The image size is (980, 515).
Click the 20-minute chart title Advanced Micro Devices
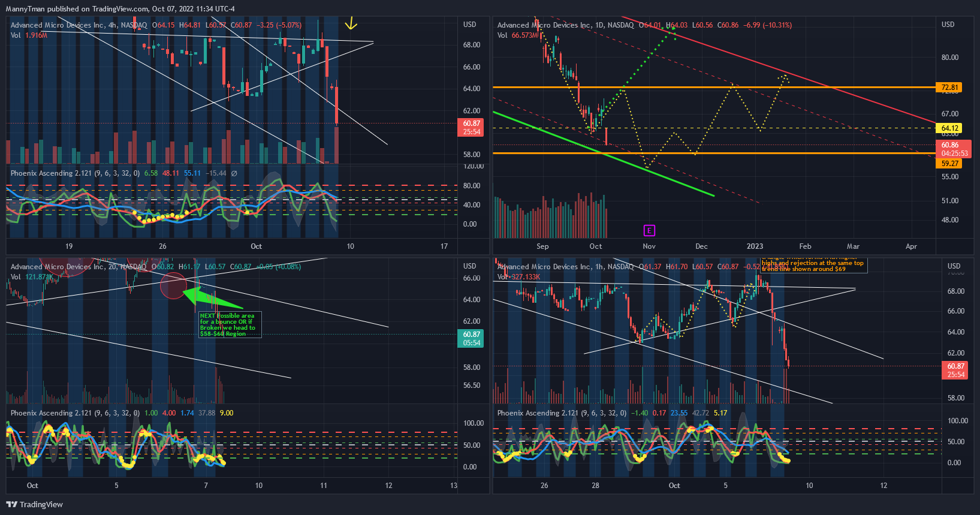coord(58,267)
